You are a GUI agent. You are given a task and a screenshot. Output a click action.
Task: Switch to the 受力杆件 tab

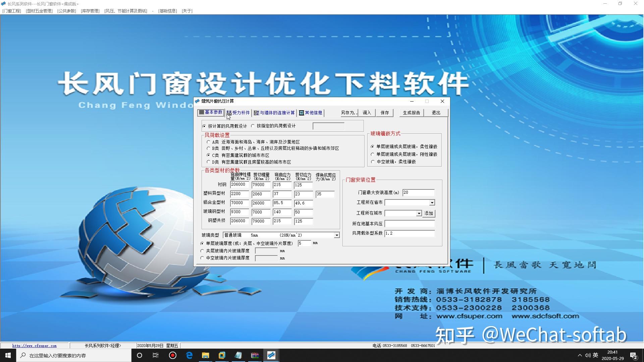pos(238,113)
